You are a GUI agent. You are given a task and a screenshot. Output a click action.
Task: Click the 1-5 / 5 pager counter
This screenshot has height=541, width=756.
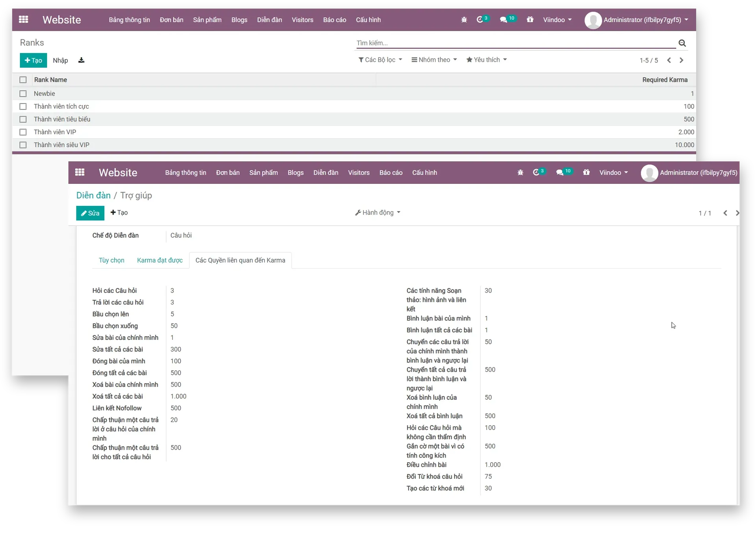pyautogui.click(x=649, y=60)
